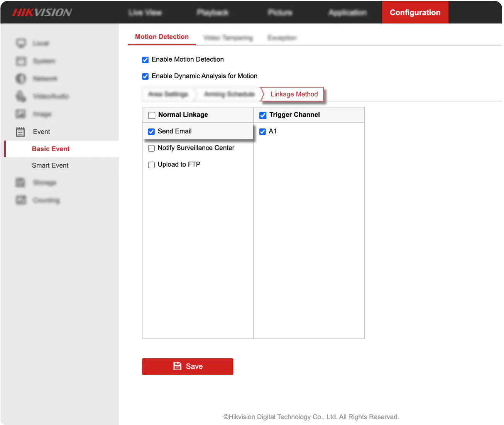The height and width of the screenshot is (425, 504).
Task: Open the Network sidebar item
Action: pos(45,79)
